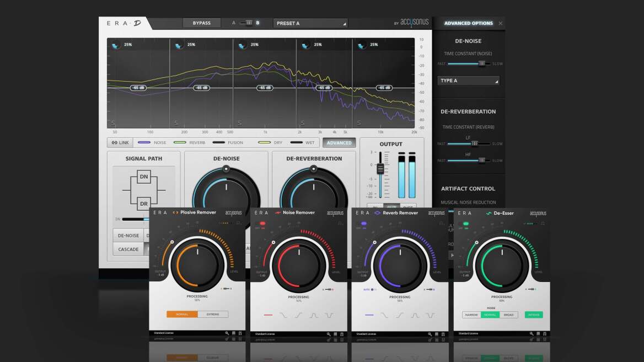Screen dimensions: 644x362
Task: Adjust the De-Noise time constant slider
Action: pyautogui.click(x=481, y=64)
